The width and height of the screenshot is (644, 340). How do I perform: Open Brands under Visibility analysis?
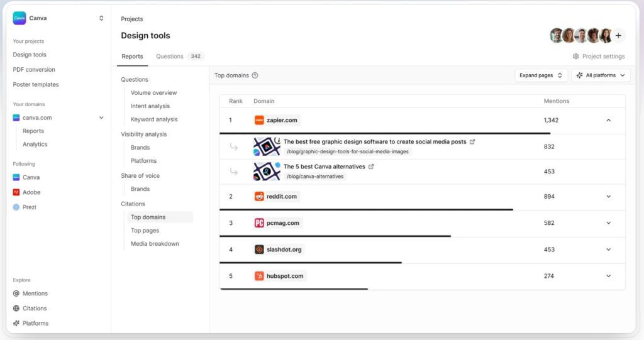(x=140, y=148)
